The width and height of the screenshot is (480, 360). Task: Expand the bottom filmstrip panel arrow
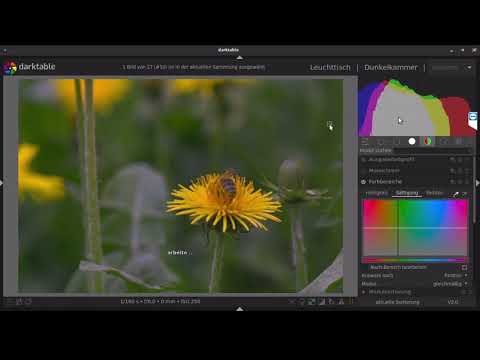(239, 309)
